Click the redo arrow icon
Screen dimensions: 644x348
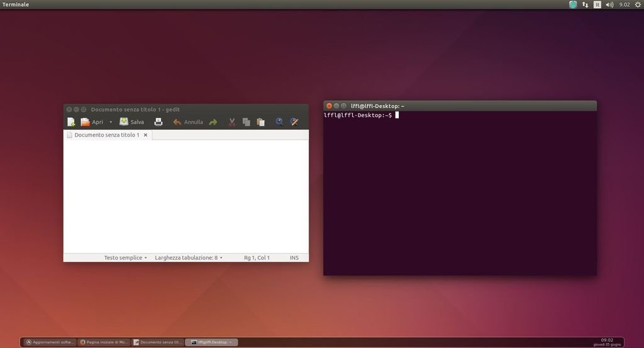[x=213, y=122]
